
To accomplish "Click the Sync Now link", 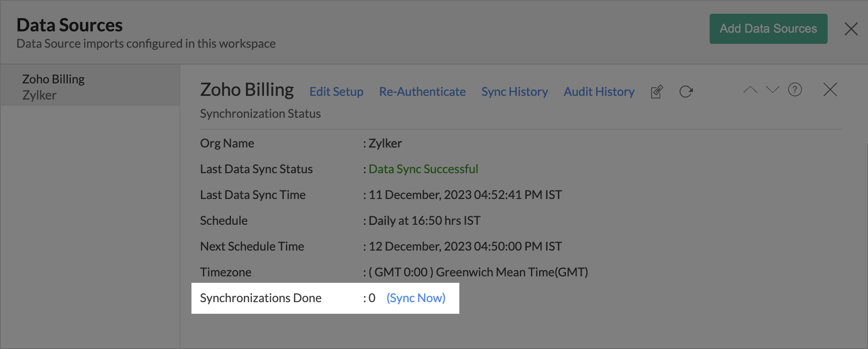I will tap(416, 298).
